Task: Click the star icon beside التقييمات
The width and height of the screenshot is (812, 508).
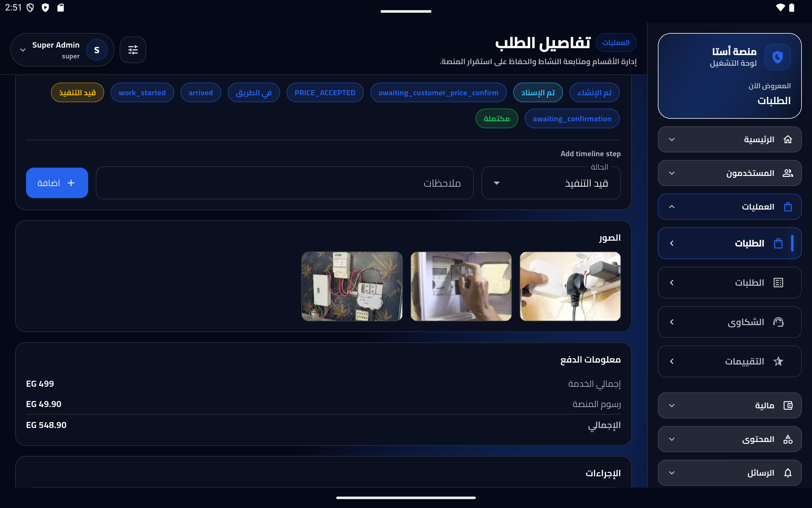Action: coord(778,361)
